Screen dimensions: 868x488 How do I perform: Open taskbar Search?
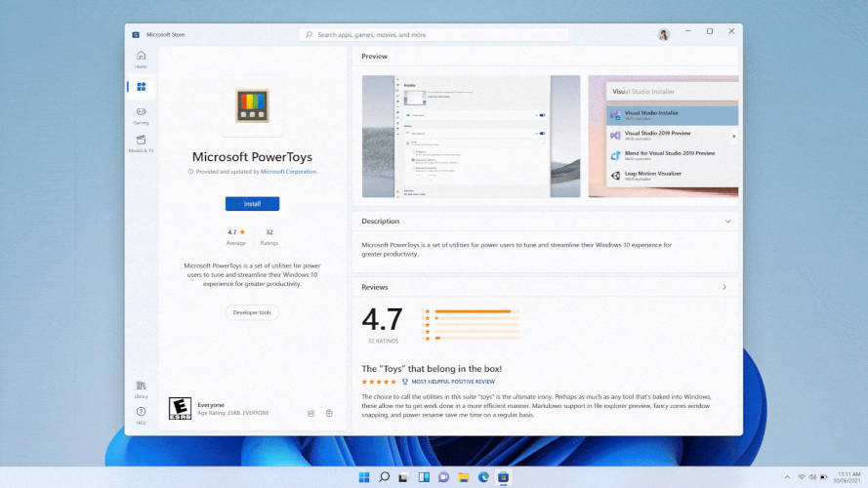pyautogui.click(x=384, y=477)
